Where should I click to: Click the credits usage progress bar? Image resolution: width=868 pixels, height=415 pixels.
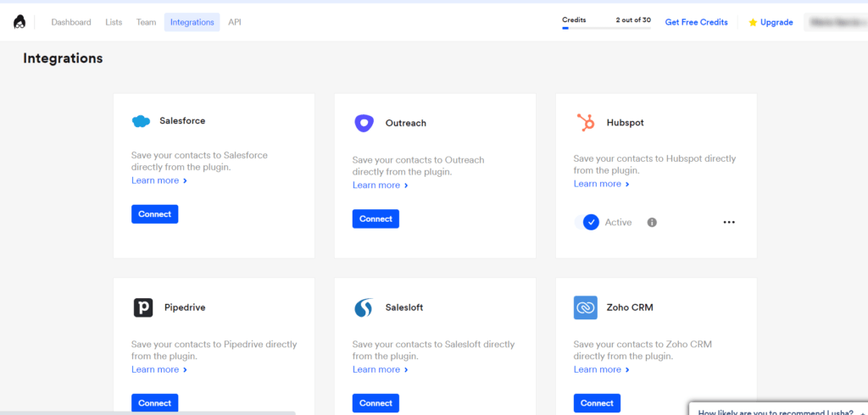606,28
